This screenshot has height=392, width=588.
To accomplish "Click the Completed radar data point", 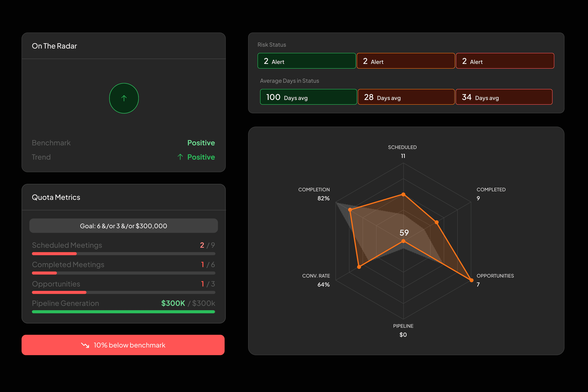I will pyautogui.click(x=436, y=222).
